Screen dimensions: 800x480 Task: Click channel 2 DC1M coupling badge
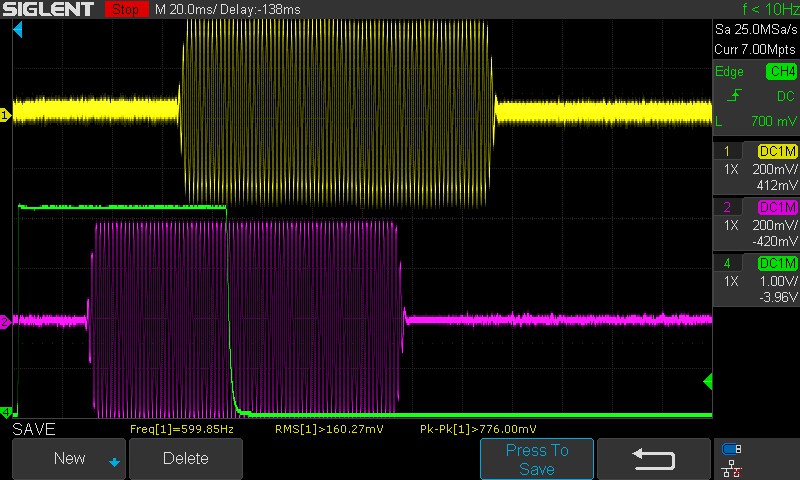[778, 207]
